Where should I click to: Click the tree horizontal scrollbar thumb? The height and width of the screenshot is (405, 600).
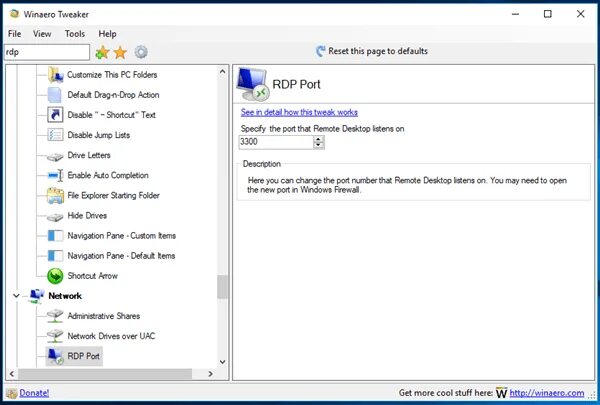[x=104, y=374]
